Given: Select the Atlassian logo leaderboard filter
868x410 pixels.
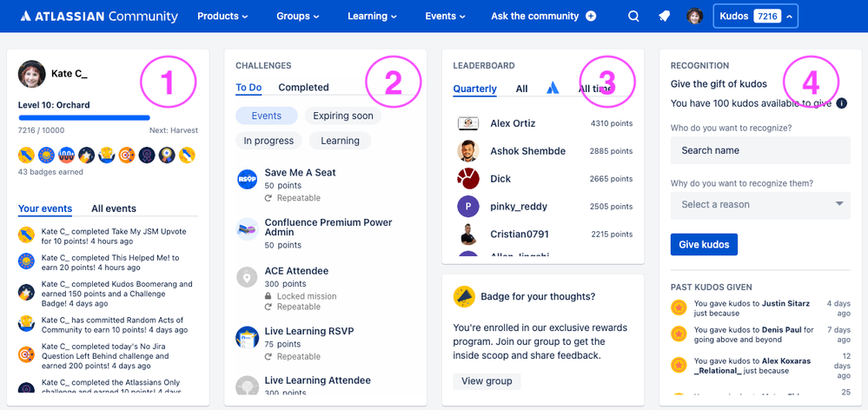Looking at the screenshot, I should pyautogui.click(x=553, y=89).
